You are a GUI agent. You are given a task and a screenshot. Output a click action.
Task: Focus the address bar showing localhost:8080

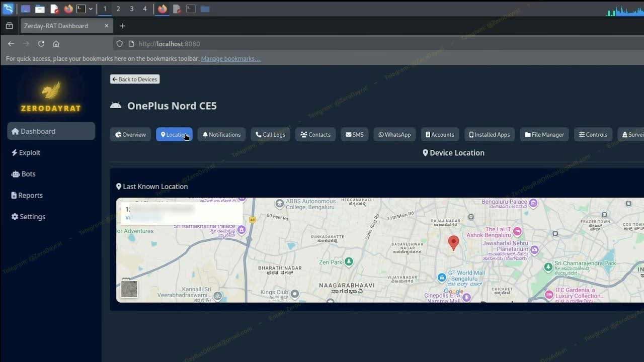(377, 44)
